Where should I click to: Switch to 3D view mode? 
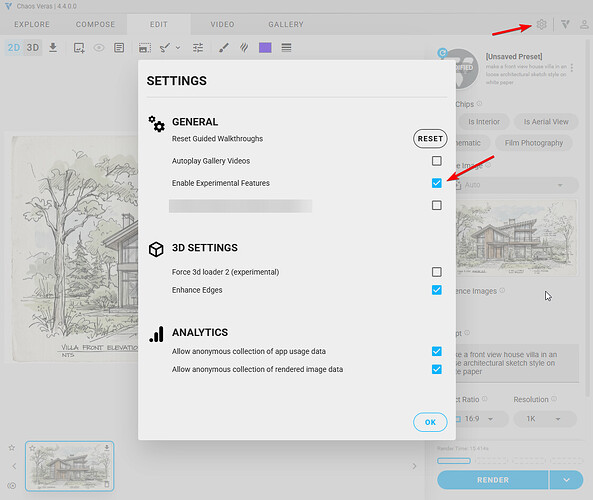coord(33,48)
